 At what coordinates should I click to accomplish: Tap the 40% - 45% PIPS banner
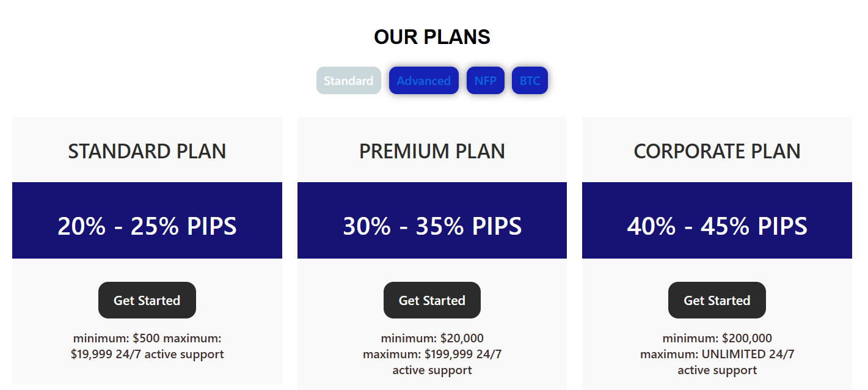(x=717, y=226)
